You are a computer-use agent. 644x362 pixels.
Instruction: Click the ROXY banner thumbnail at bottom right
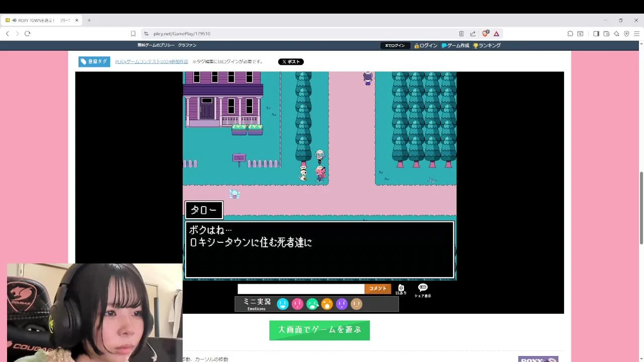click(538, 359)
